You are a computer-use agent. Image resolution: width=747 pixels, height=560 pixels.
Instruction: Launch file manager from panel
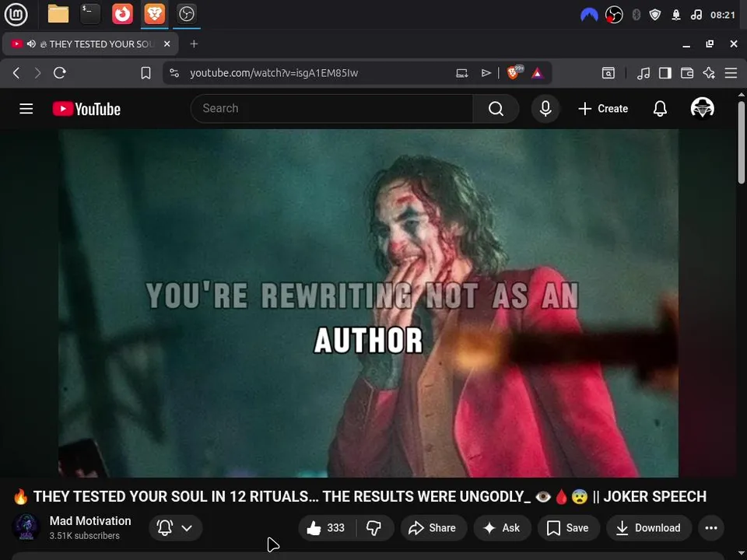tap(58, 14)
